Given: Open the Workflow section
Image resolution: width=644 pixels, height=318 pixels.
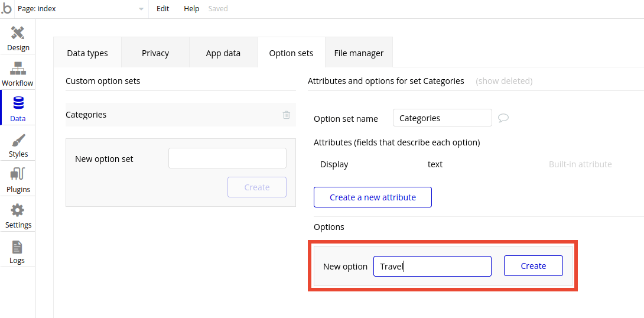Looking at the screenshot, I should click(x=18, y=74).
